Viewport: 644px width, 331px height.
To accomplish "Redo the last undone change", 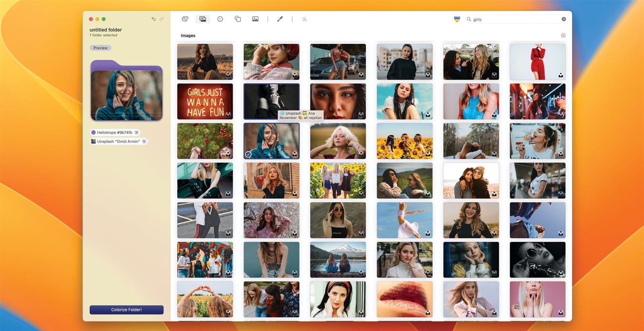I will click(161, 19).
